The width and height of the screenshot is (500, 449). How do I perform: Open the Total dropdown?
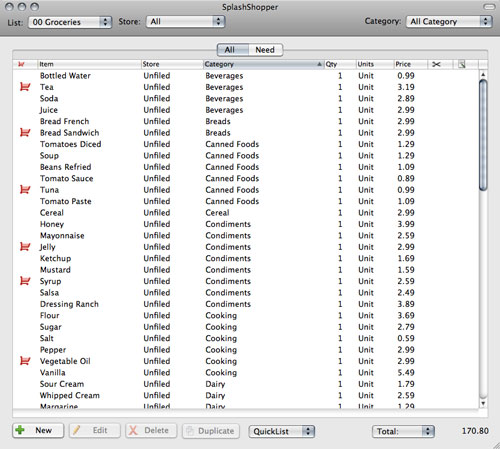(403, 431)
